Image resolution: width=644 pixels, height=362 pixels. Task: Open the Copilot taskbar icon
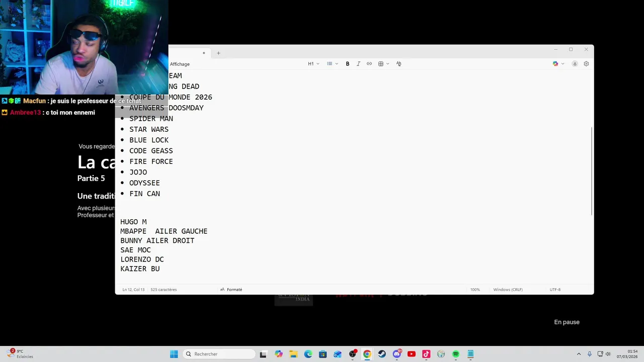278,354
